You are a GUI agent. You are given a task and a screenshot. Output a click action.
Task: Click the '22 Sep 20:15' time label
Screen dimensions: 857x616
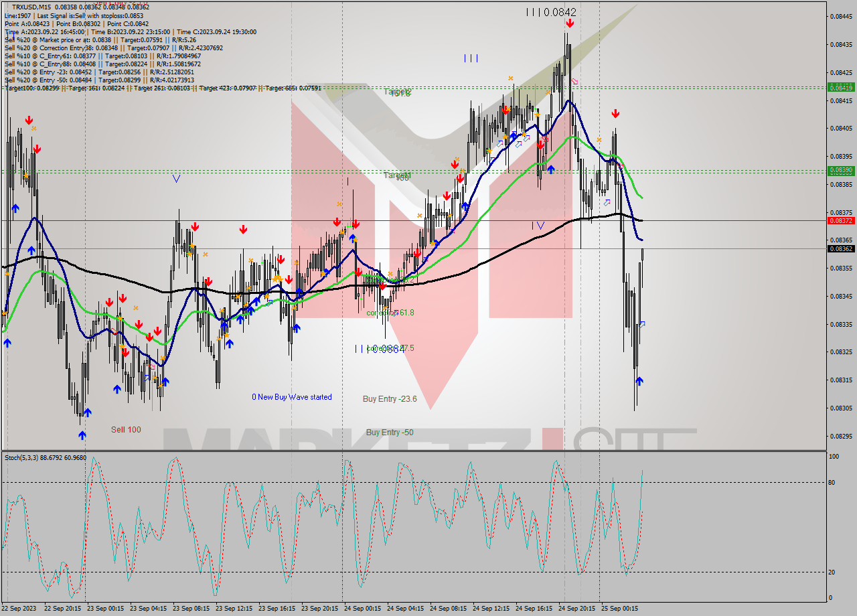pos(63,609)
